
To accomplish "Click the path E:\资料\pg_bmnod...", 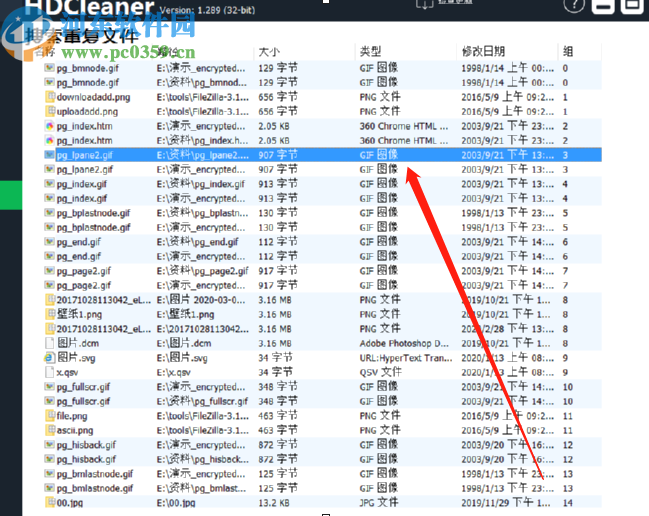I will 202,82.
